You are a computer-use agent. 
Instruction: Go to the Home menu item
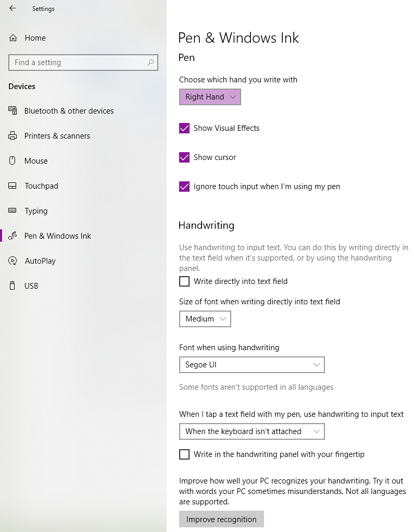tap(36, 38)
